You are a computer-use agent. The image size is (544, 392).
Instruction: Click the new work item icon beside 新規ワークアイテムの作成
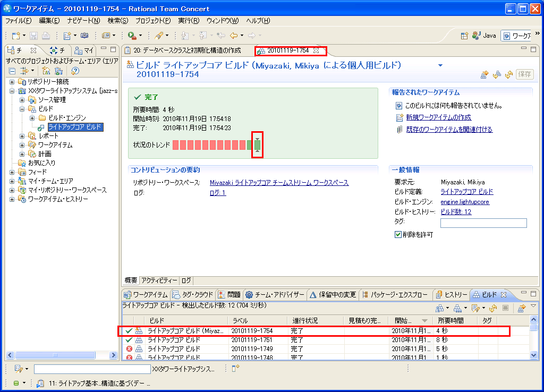[x=399, y=117]
